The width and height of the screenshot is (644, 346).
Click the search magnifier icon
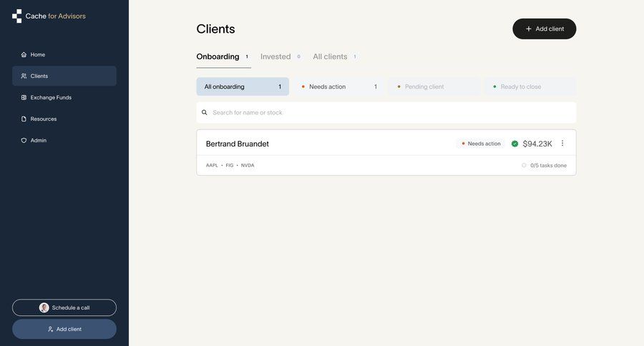(x=204, y=112)
